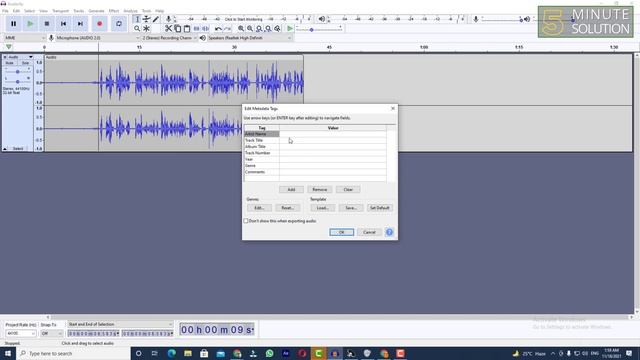Start playback with the green Play button
The height and width of the screenshot is (360, 640).
point(30,24)
